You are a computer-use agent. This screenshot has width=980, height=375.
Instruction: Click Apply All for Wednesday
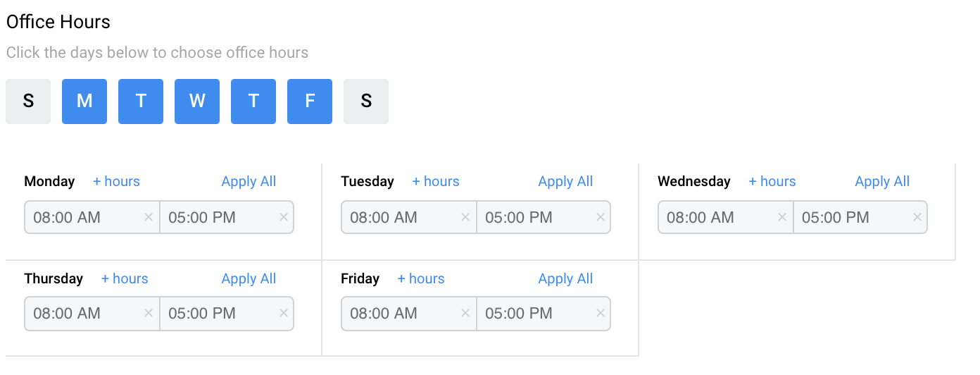(882, 181)
